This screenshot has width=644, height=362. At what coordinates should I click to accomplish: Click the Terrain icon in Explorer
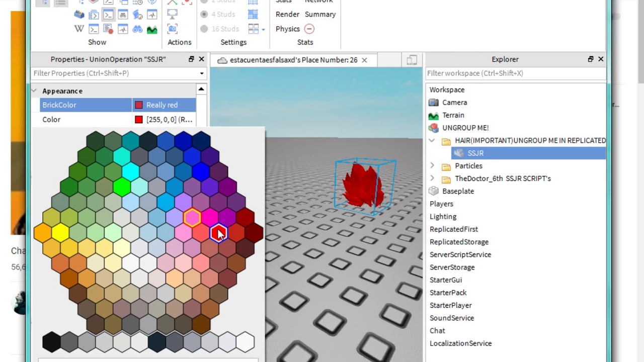(x=433, y=115)
